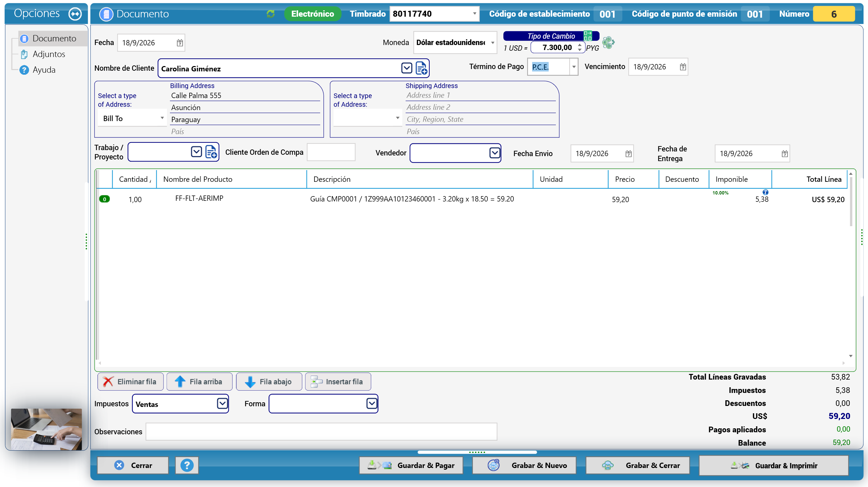Click the Cliente Orden de Compra field

(x=331, y=152)
